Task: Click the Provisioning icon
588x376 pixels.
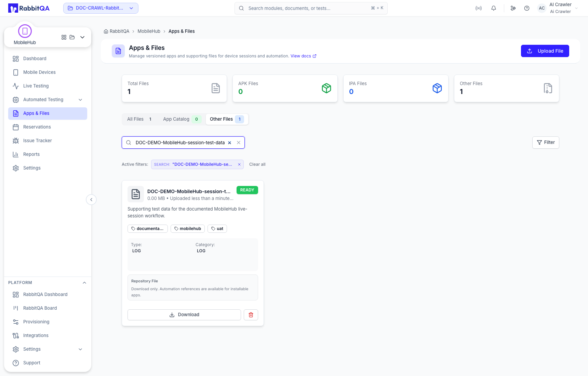Action: coord(16,322)
